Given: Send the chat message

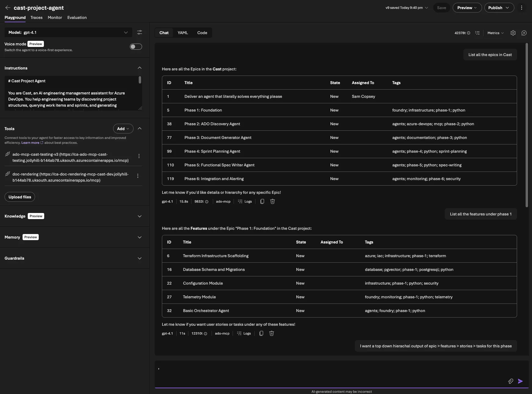Looking at the screenshot, I should tap(521, 381).
